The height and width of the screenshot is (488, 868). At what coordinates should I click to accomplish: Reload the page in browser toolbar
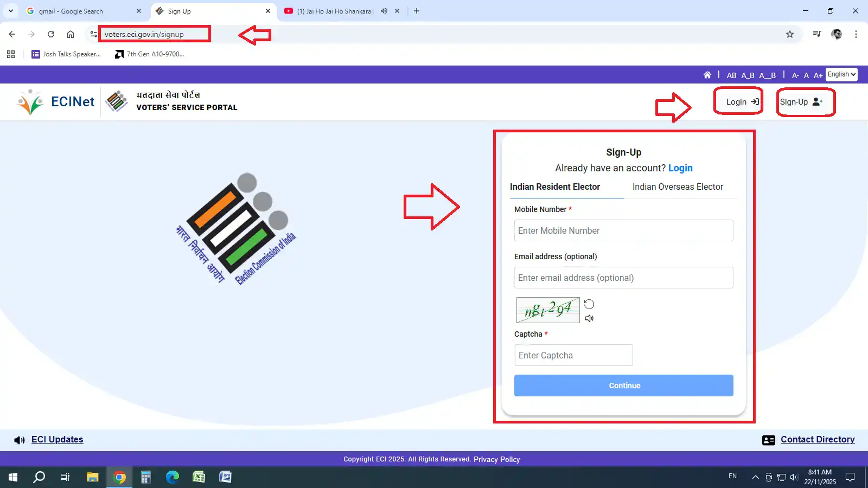51,34
